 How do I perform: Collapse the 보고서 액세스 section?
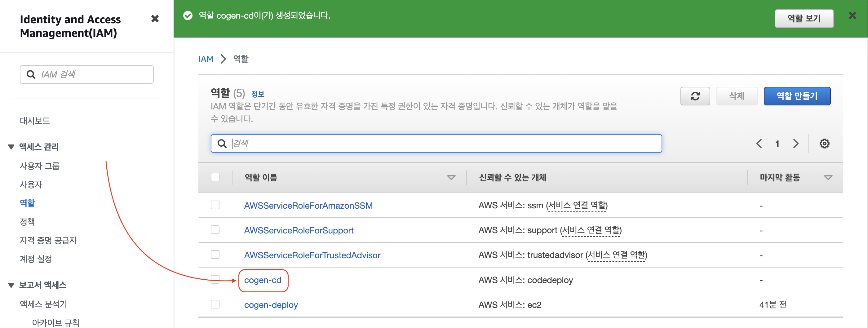coord(11,285)
